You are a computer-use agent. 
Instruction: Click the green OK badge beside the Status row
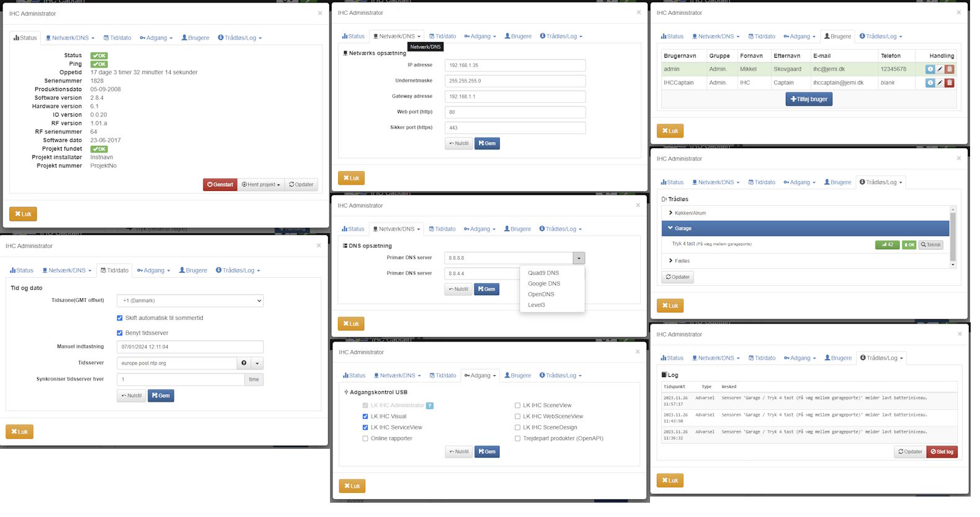(99, 56)
